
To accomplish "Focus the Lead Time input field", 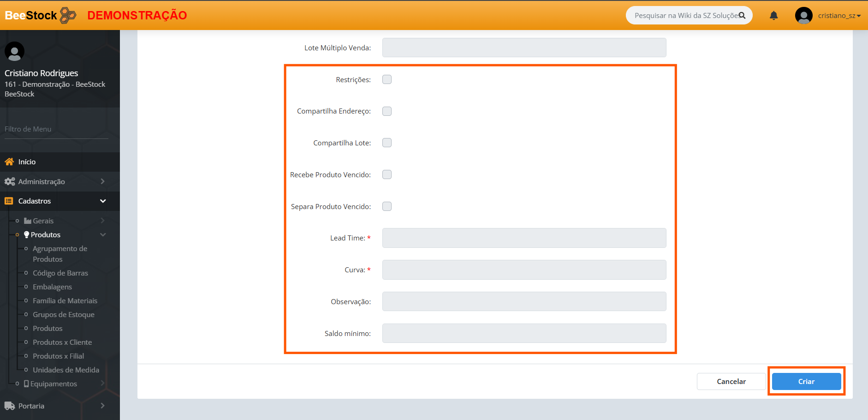I will coord(524,238).
